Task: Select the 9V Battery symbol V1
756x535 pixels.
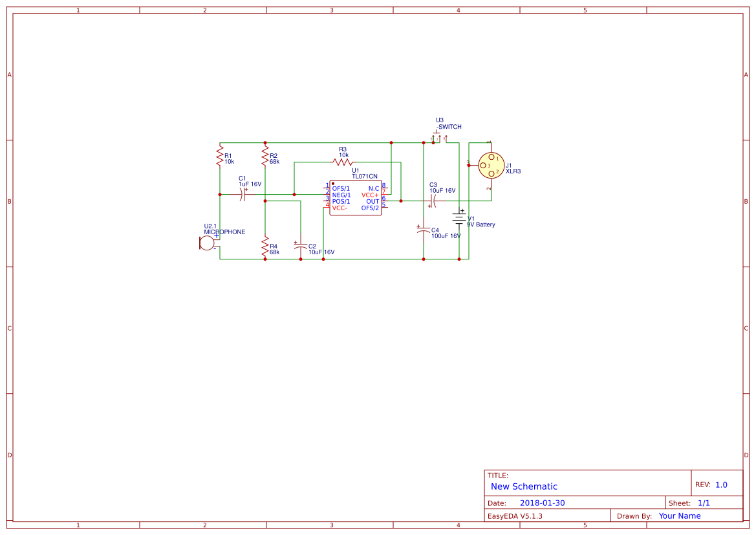Action: [x=459, y=217]
